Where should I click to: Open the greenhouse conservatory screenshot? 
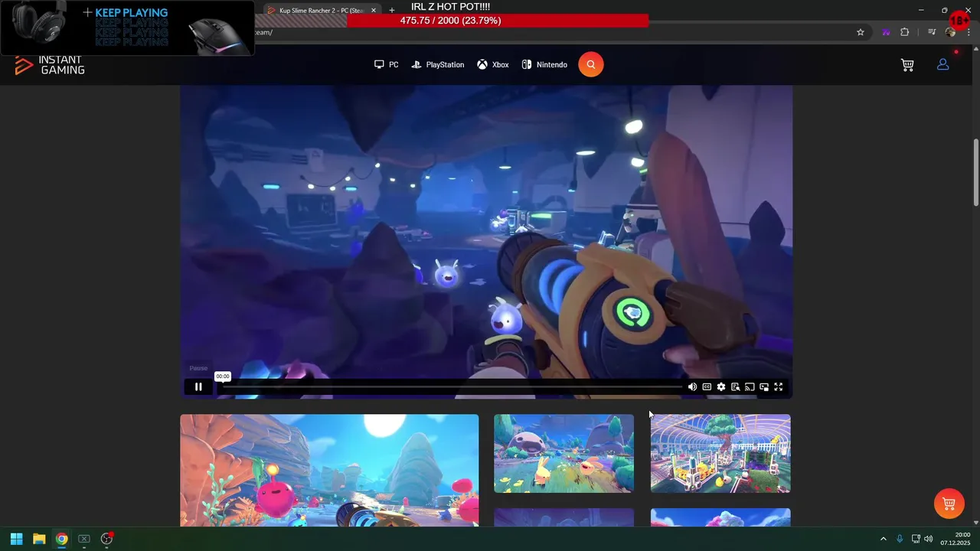tap(720, 453)
